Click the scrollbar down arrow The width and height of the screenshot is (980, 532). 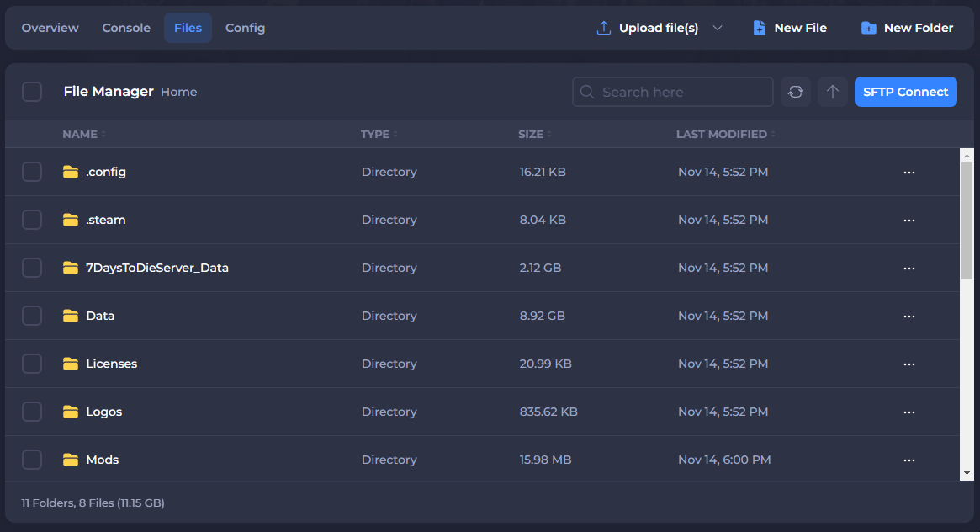(967, 474)
